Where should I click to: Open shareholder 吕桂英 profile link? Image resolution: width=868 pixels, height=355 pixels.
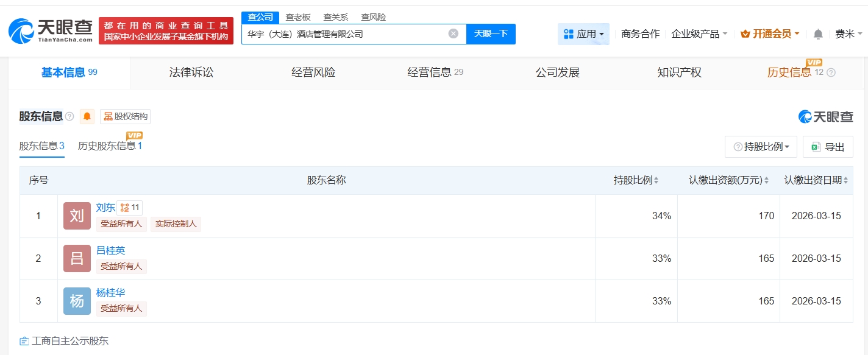110,250
